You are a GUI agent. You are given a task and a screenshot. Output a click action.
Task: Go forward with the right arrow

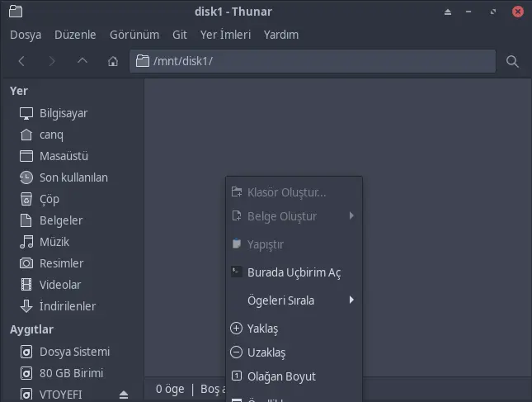52,61
